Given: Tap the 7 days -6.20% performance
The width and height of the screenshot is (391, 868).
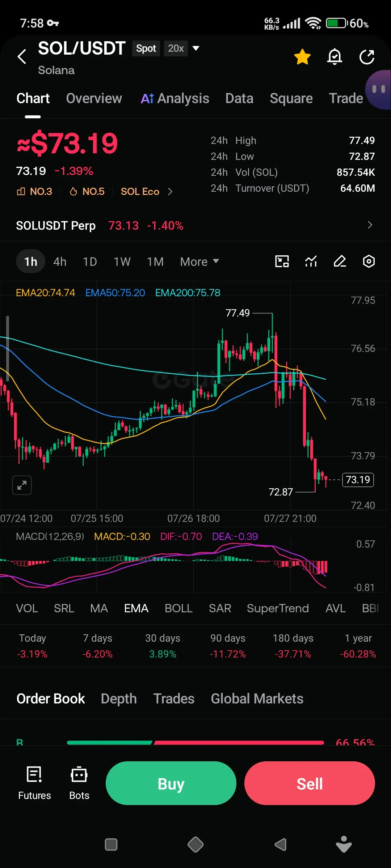Looking at the screenshot, I should (x=97, y=646).
